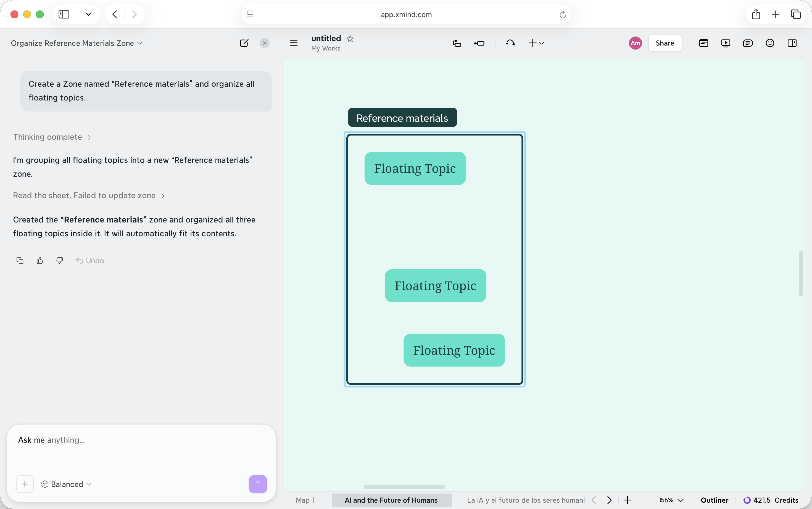Open the plus insert dropdown in toolbar
This screenshot has height=509, width=812.
click(x=536, y=43)
